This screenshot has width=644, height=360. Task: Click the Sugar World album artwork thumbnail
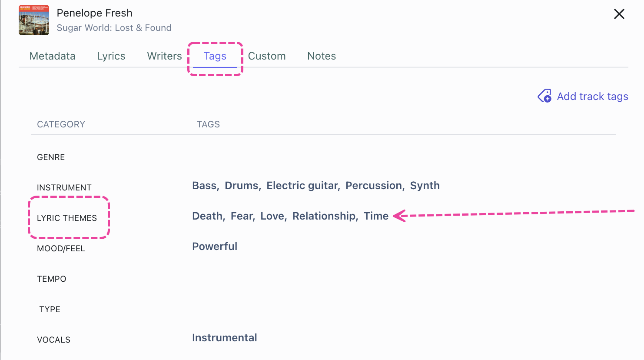(34, 20)
